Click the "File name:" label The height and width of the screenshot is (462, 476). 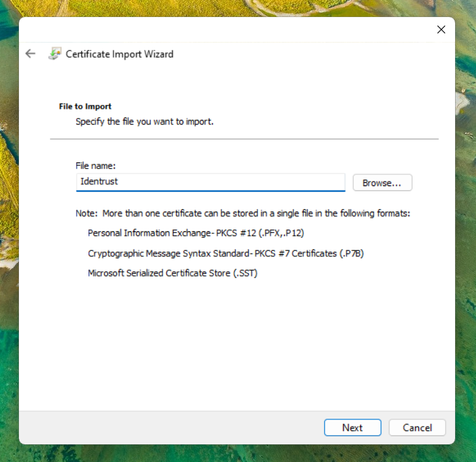[x=96, y=166]
